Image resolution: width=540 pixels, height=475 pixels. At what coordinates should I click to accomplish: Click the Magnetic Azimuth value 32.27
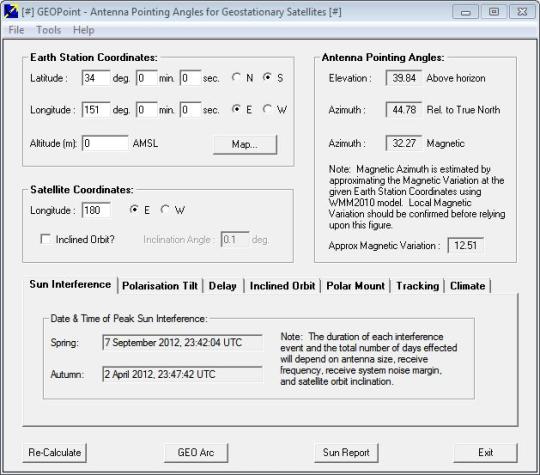click(404, 143)
